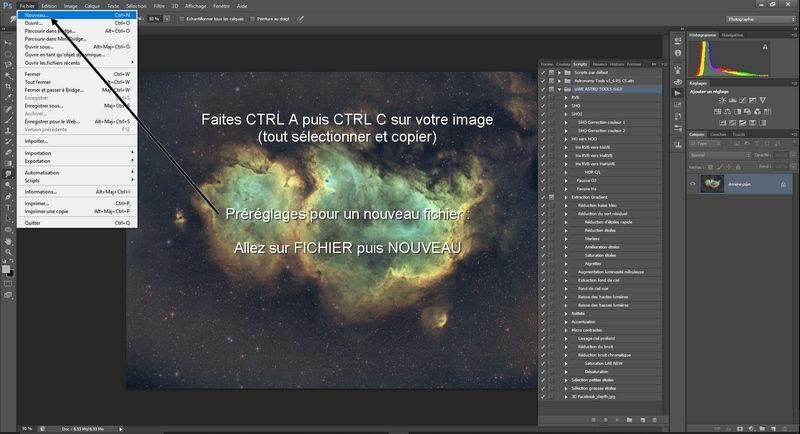This screenshot has width=800, height=434.
Task: Choose 'Enregistrer sous...' menu entry
Action: (x=77, y=106)
